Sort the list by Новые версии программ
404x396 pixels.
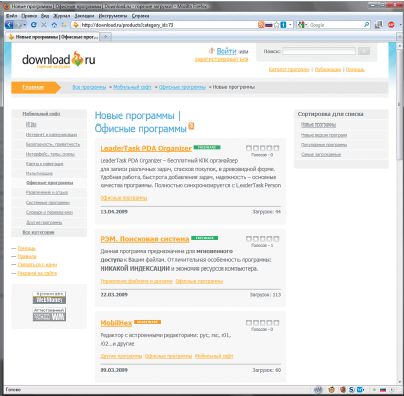324,135
